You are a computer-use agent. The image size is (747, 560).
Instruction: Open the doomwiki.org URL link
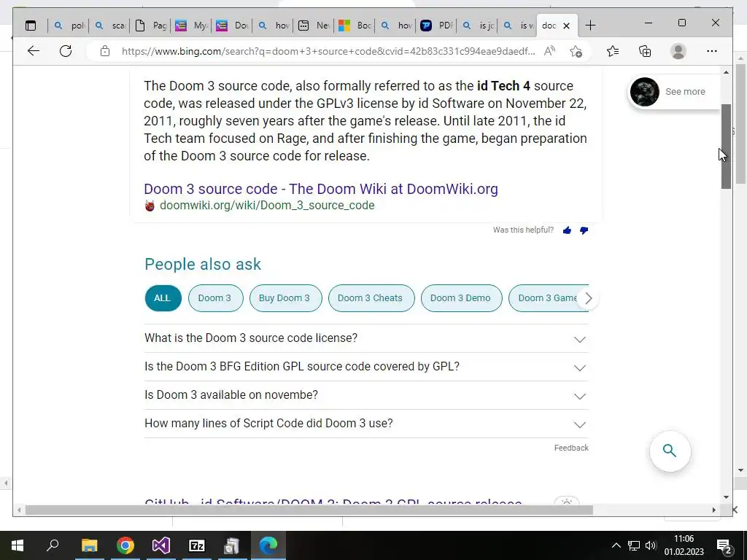pos(267,205)
